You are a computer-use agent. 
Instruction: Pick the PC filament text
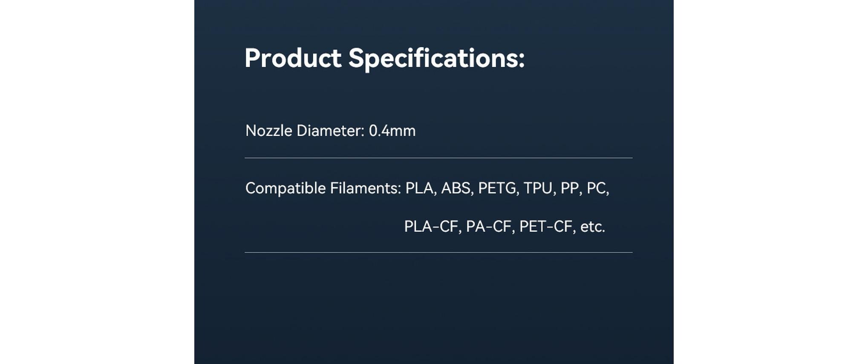coord(597,188)
